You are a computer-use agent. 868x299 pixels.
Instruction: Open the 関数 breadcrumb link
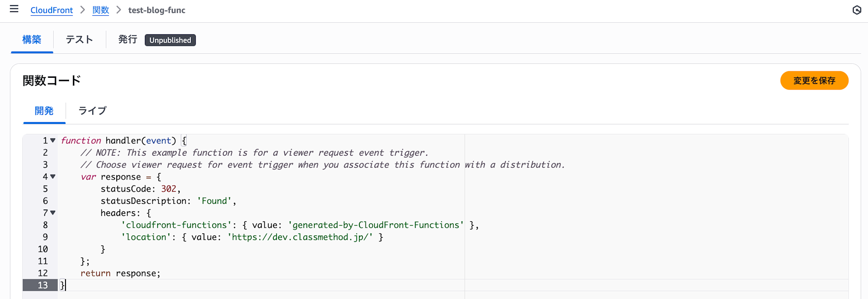pos(101,10)
